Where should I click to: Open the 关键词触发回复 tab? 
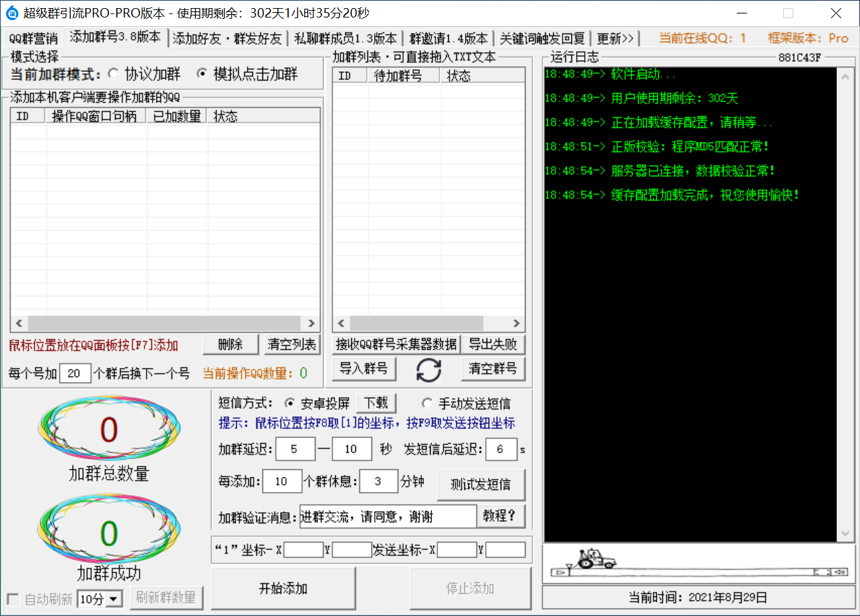point(542,38)
